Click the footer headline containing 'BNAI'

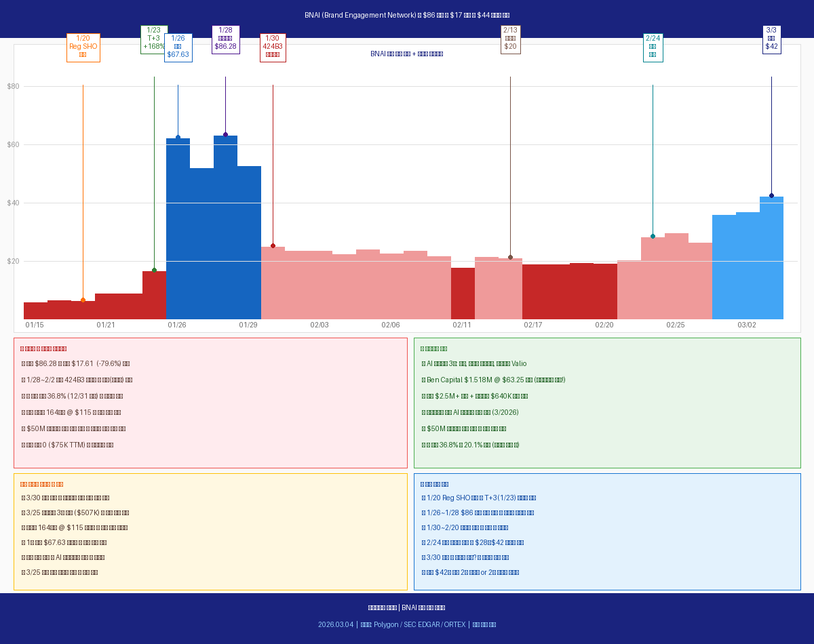click(407, 607)
